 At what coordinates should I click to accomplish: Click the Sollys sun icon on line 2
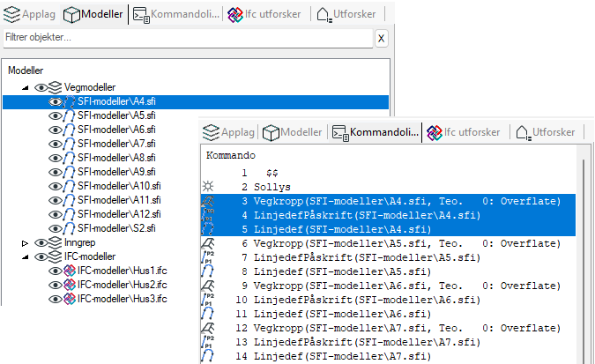click(x=208, y=188)
